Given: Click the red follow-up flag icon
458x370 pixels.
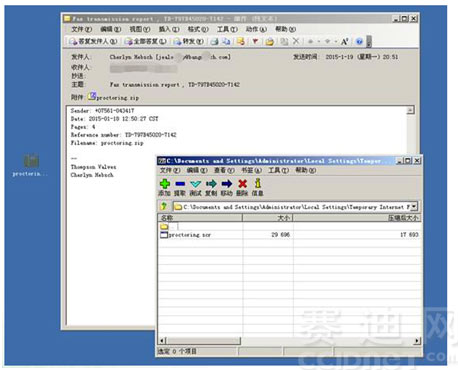Looking at the screenshot, I should click(255, 41).
